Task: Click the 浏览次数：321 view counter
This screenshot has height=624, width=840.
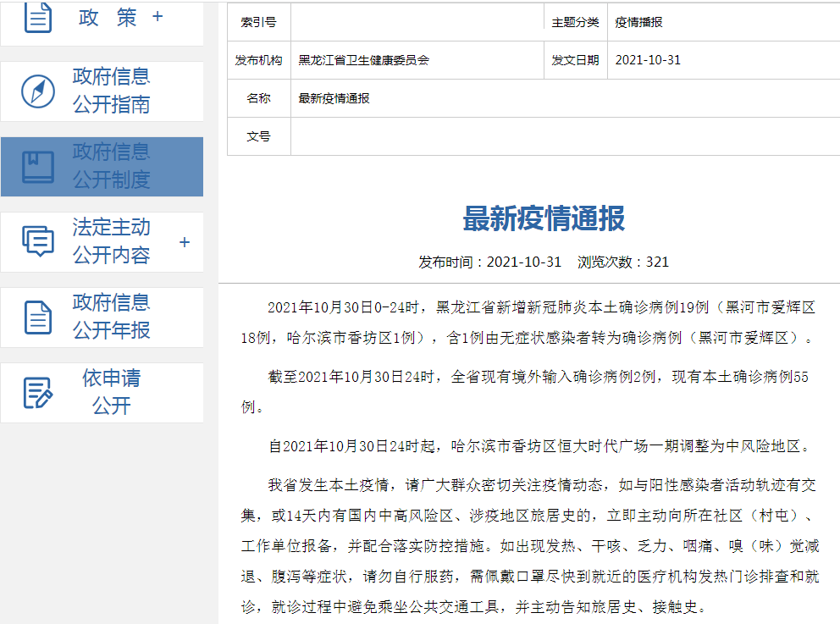Action: coord(623,262)
